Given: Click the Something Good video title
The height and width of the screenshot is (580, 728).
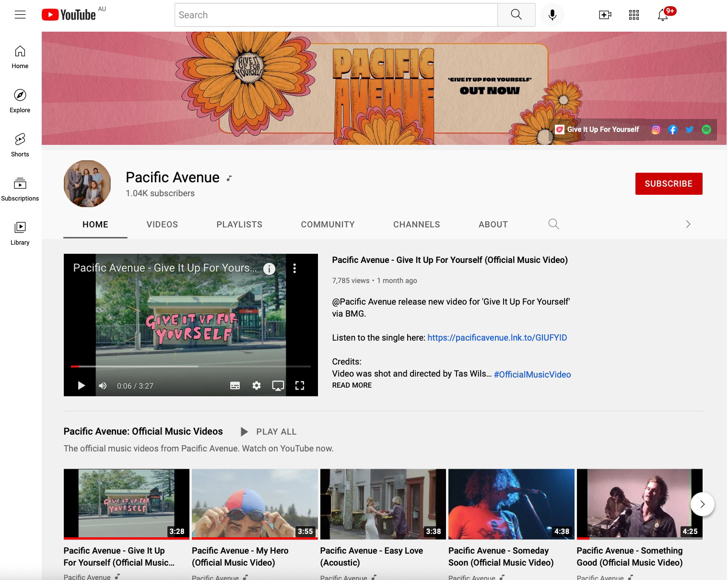Looking at the screenshot, I should pyautogui.click(x=630, y=556).
